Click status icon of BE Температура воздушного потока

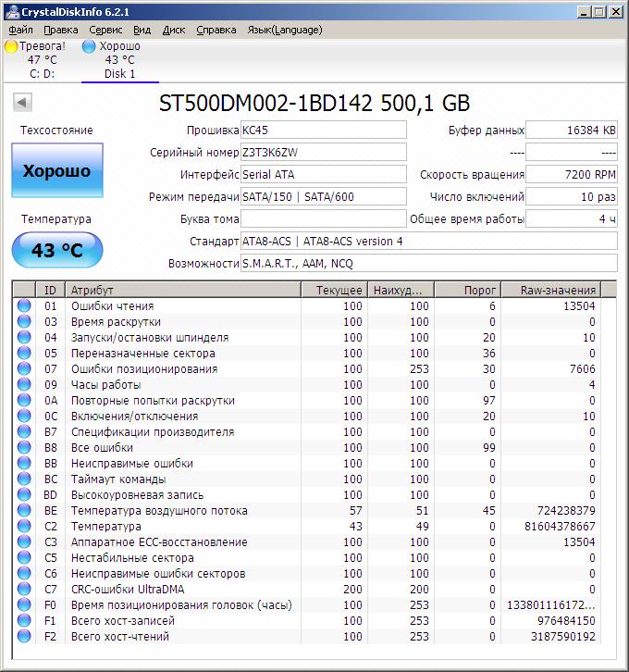coord(24,510)
